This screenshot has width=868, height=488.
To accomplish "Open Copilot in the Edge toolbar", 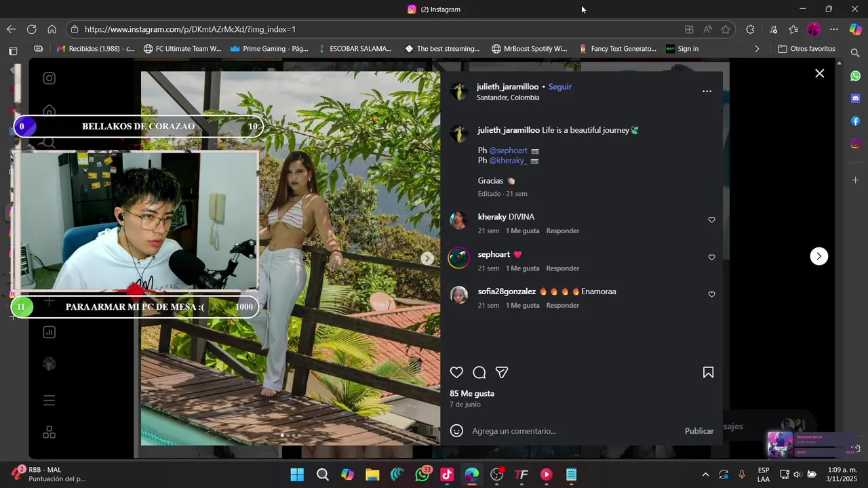I will (x=855, y=29).
